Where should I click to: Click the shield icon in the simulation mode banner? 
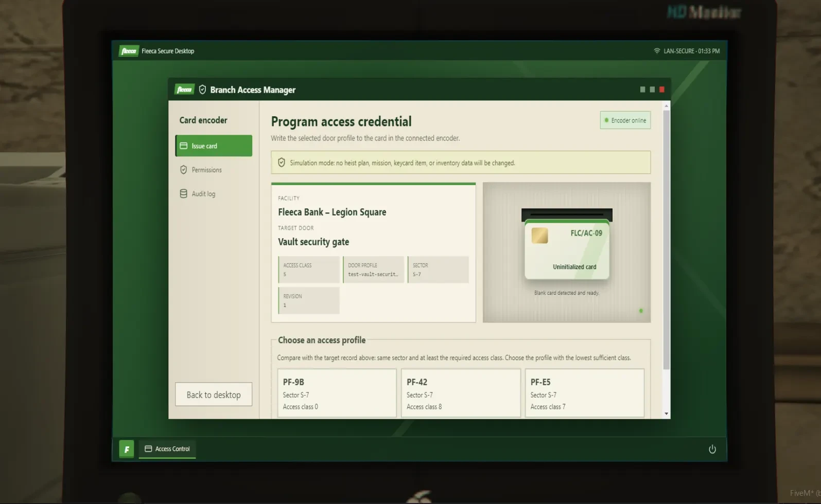pos(282,163)
